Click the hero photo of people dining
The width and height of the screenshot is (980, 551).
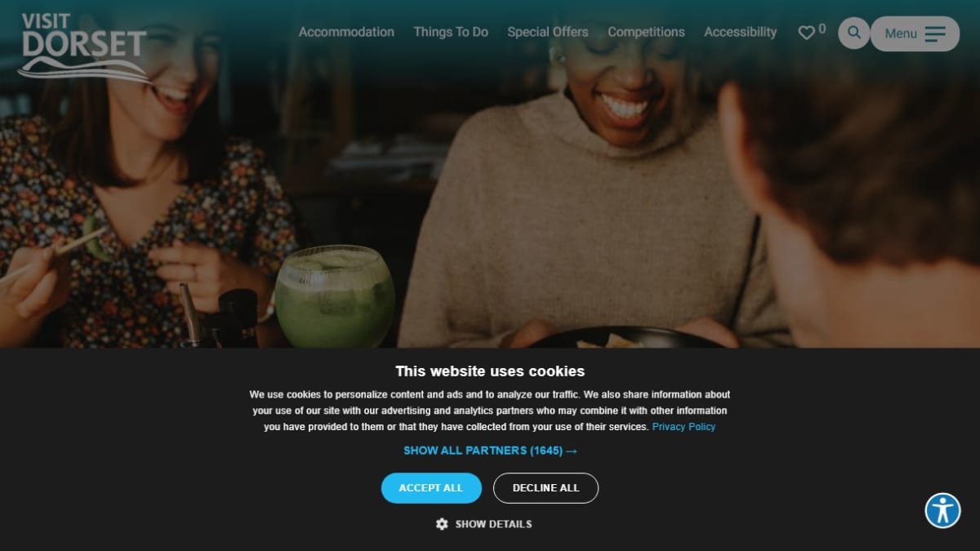(x=490, y=204)
